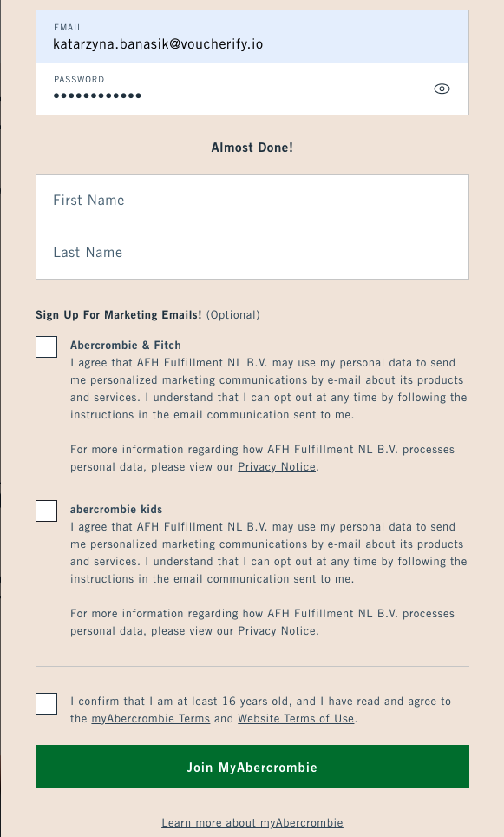Viewport: 504px width, 837px height.
Task: Click into the Email field with katarzyna.banasik address
Action: pos(252,36)
